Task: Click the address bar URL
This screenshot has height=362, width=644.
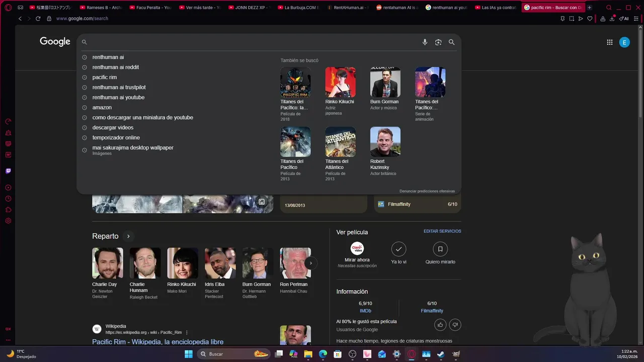Action: (82, 19)
